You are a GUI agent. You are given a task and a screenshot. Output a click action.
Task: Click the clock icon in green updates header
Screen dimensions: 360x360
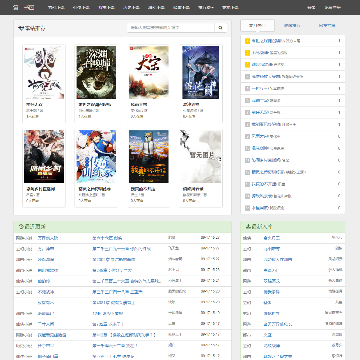pyautogui.click(x=21, y=227)
